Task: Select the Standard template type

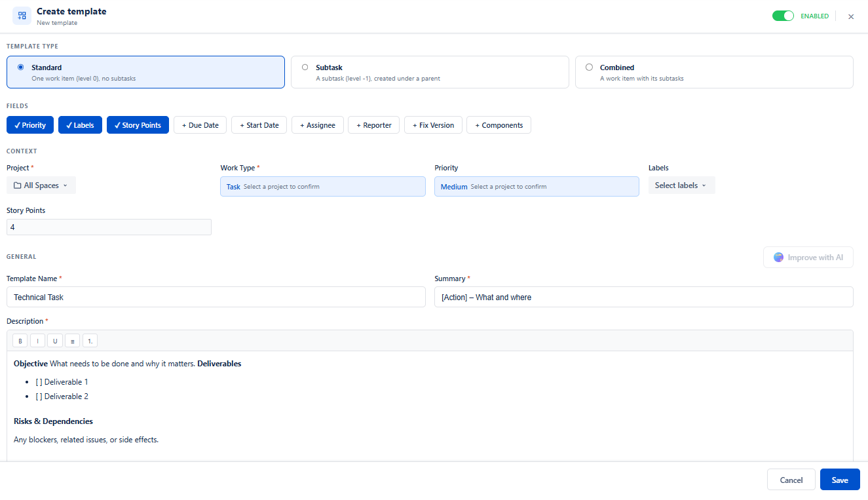Action: [145, 72]
